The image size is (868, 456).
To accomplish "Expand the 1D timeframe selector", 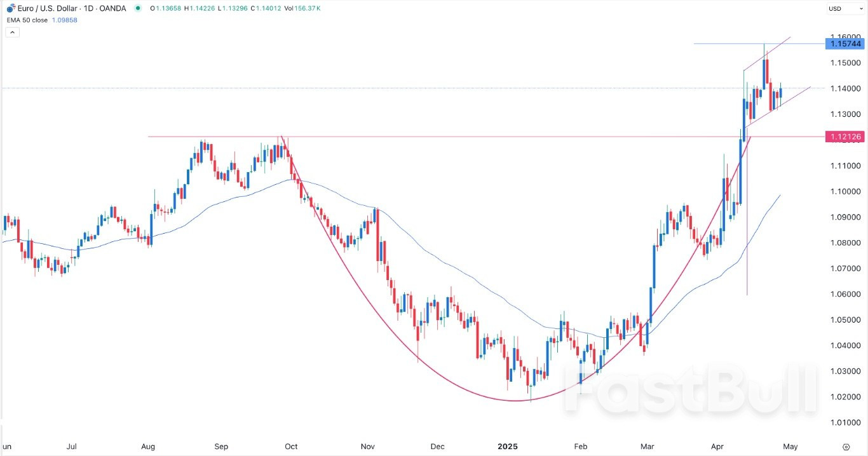I will (x=90, y=8).
